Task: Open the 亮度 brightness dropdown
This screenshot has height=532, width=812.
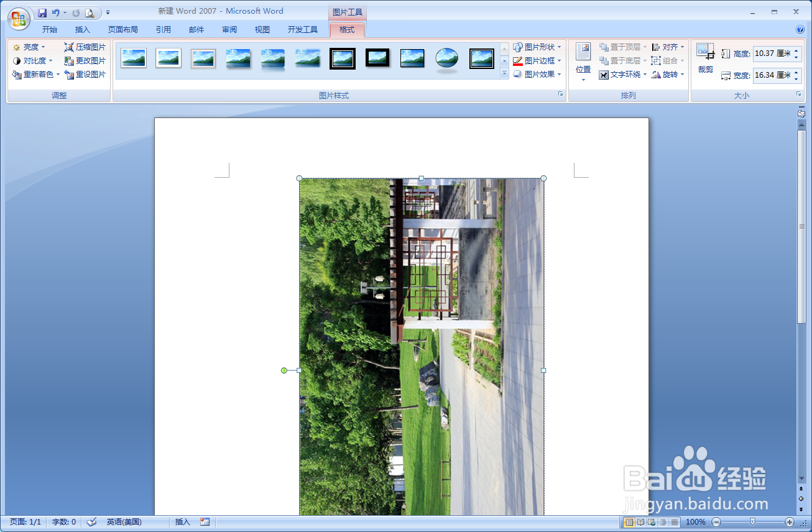Action: (x=29, y=47)
